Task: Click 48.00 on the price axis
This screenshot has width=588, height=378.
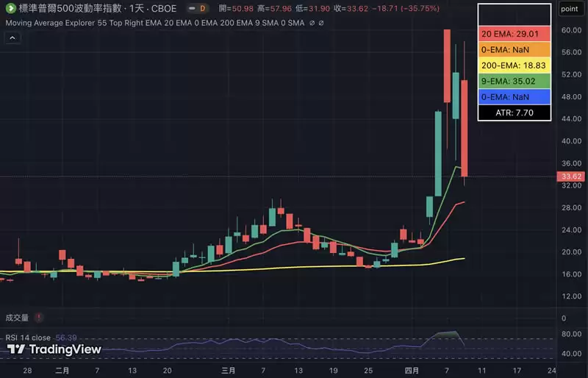Action: click(572, 96)
